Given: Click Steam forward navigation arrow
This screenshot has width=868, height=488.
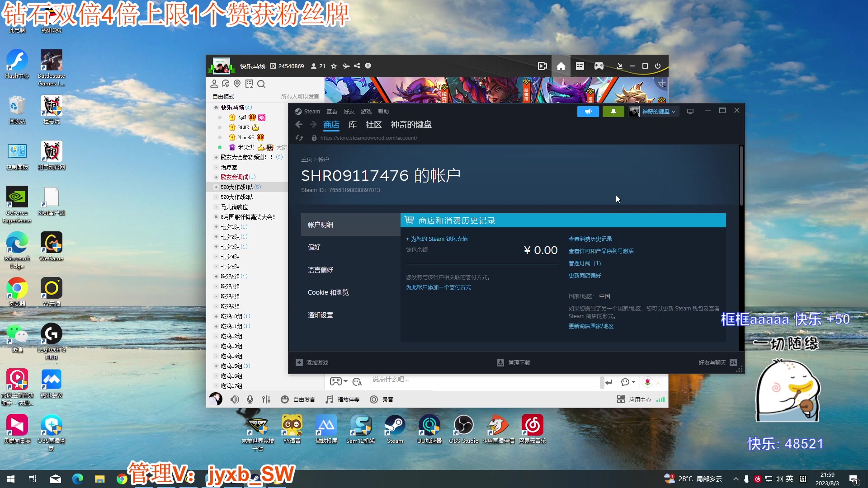Looking at the screenshot, I should point(313,124).
